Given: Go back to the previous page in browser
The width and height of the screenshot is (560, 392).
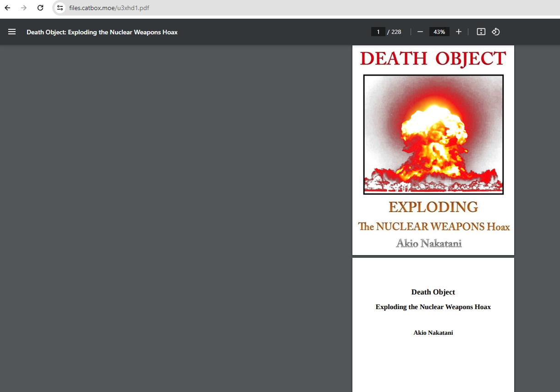Looking at the screenshot, I should pos(7,8).
